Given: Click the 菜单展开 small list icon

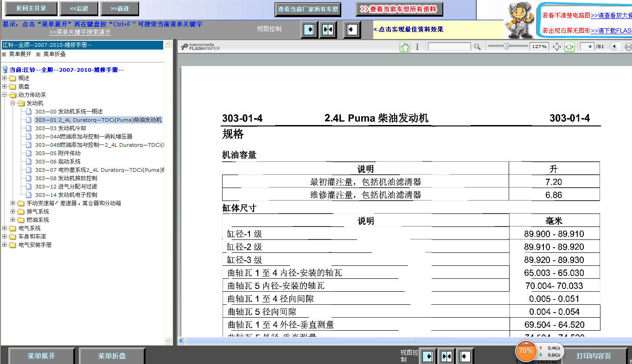Looking at the screenshot, I should (x=5, y=54).
